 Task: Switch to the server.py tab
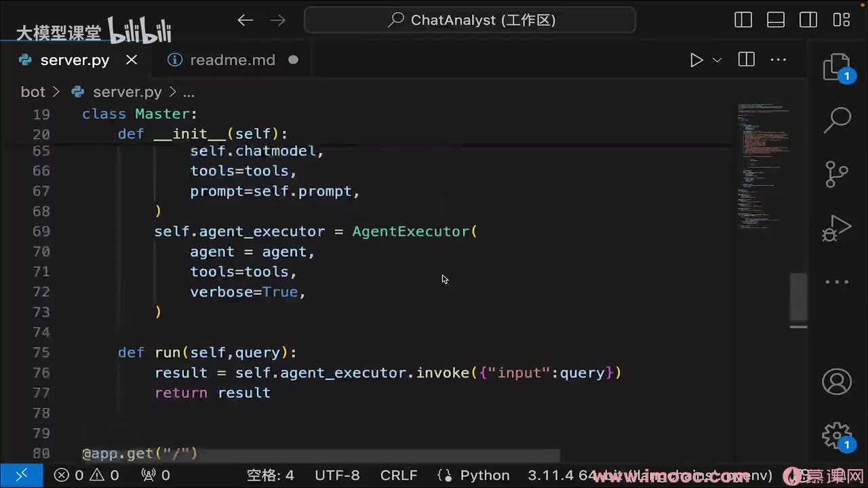tap(75, 60)
